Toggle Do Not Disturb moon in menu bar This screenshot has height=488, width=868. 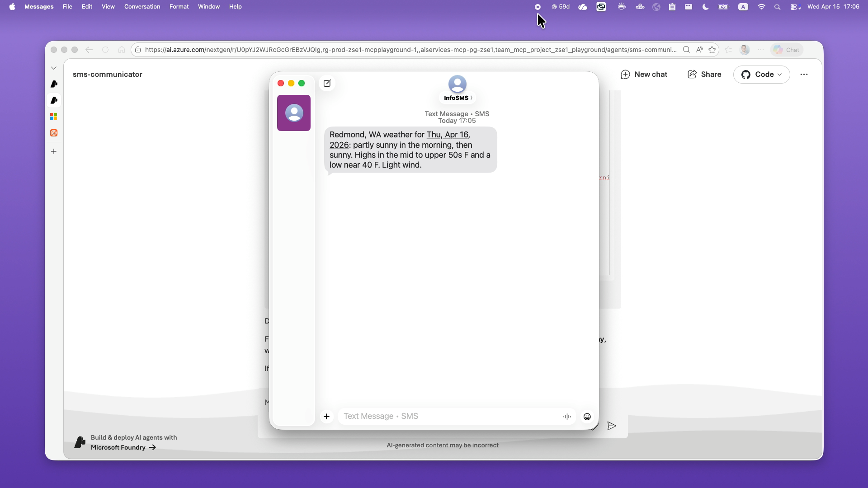(705, 7)
